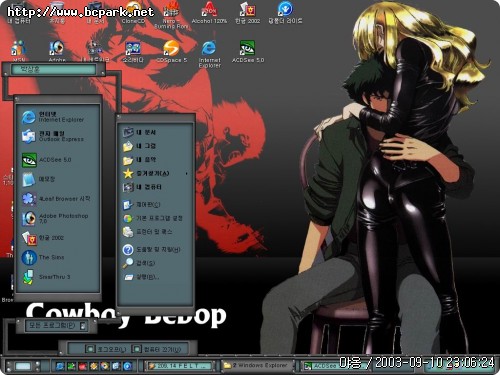Open the CloneCD desktop shortcut
500x375 pixels.
click(x=133, y=13)
